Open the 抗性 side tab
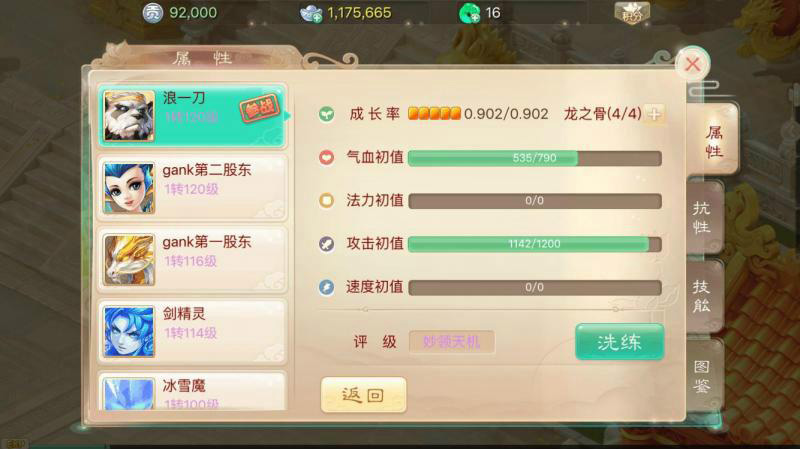Screen dimensions: 800x449 (x=703, y=217)
